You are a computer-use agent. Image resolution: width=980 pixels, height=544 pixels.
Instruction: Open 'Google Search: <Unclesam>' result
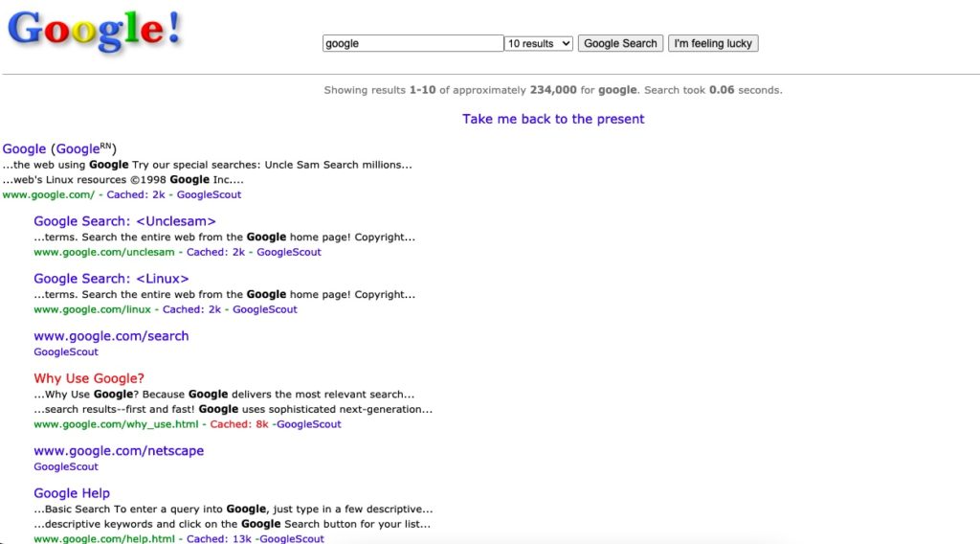(x=124, y=221)
